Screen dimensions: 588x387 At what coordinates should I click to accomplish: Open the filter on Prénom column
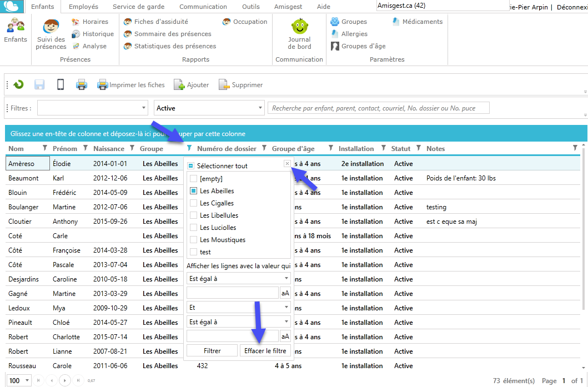tap(86, 148)
